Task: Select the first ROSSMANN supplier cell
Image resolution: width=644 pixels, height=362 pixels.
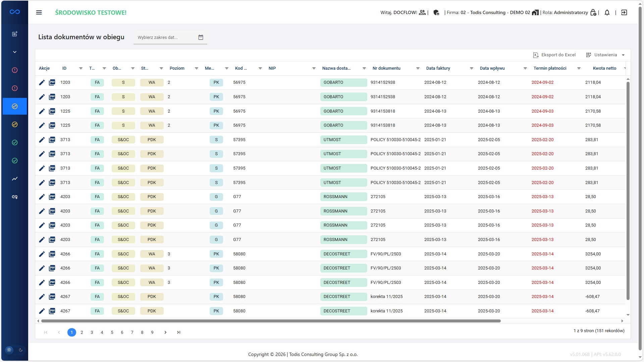Action: point(343,197)
